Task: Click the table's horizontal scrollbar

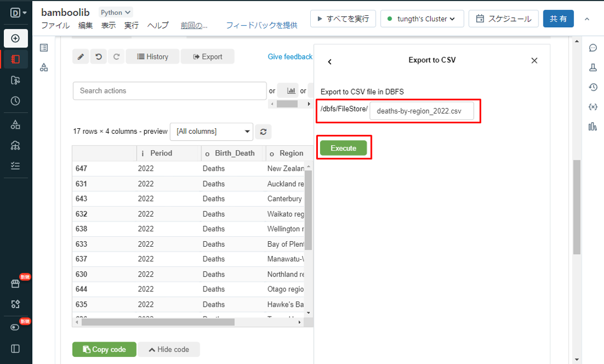Action: pyautogui.click(x=158, y=322)
